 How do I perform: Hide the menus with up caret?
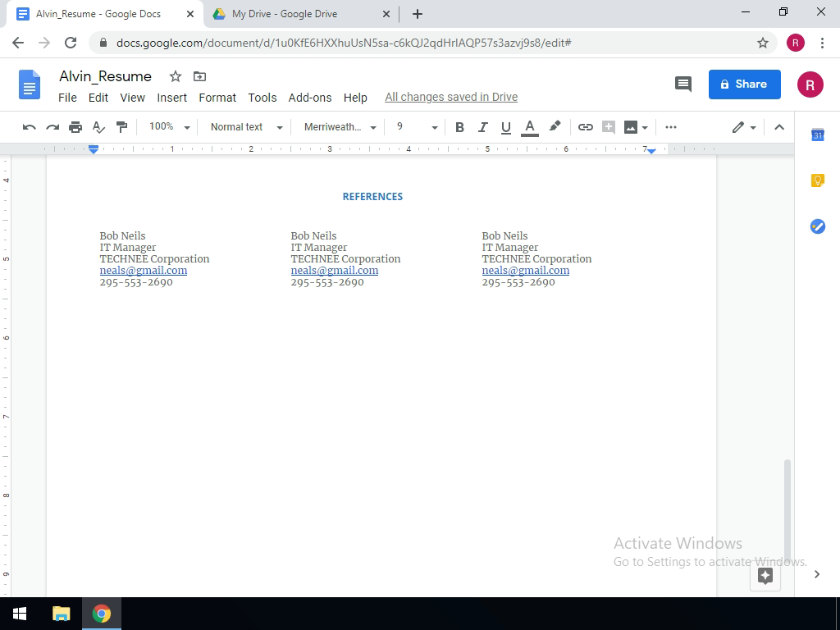(x=779, y=127)
